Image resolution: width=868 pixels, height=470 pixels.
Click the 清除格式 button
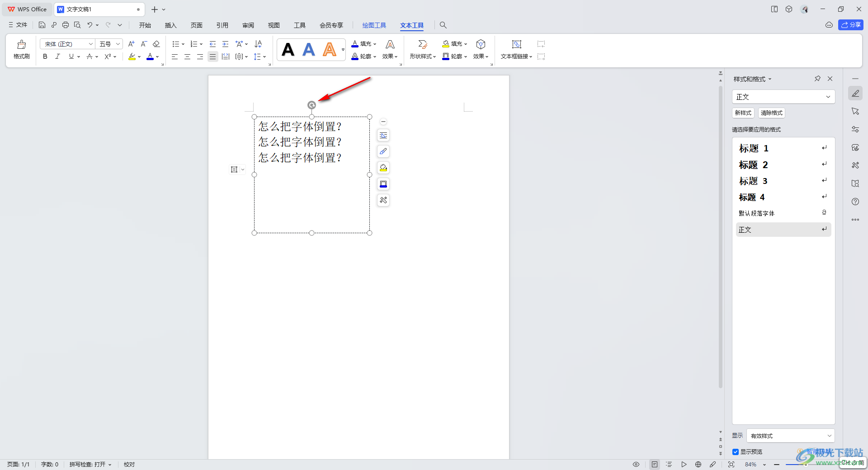point(772,113)
